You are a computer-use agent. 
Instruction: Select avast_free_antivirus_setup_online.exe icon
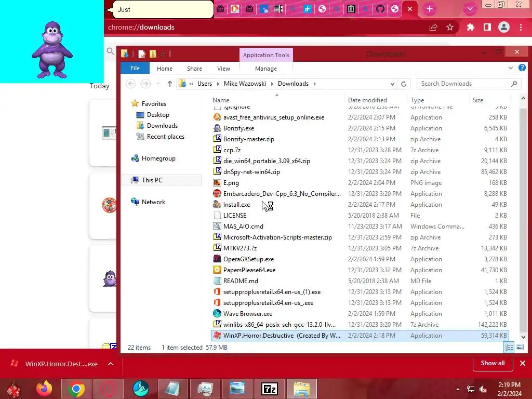[217, 117]
